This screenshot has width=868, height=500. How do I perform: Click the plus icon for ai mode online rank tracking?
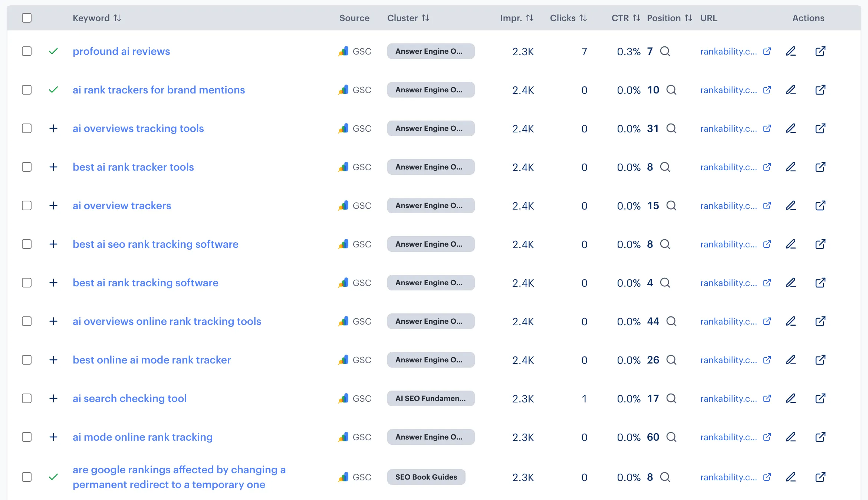click(53, 437)
